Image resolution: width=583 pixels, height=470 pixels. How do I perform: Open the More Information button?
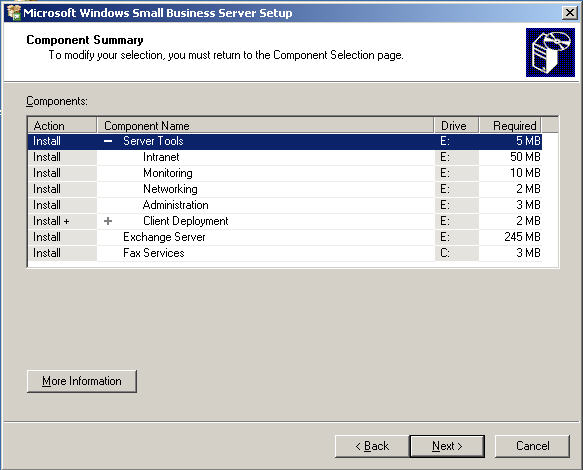click(82, 381)
